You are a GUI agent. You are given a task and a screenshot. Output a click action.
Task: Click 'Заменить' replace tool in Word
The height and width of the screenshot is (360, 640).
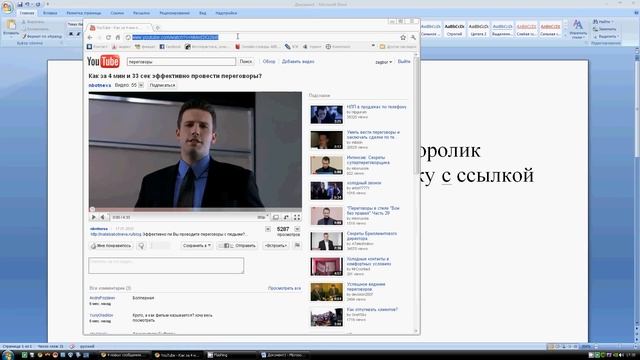605,29
